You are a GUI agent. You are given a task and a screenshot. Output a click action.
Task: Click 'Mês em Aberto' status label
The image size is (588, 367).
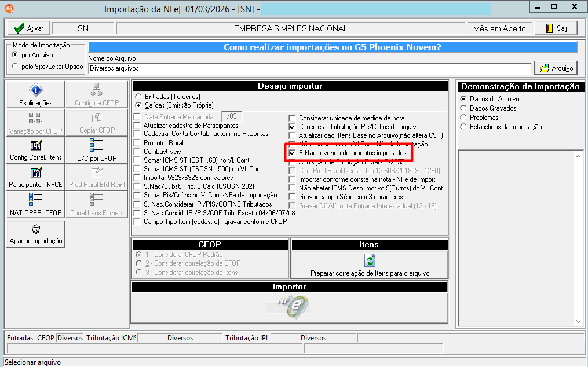pyautogui.click(x=499, y=28)
